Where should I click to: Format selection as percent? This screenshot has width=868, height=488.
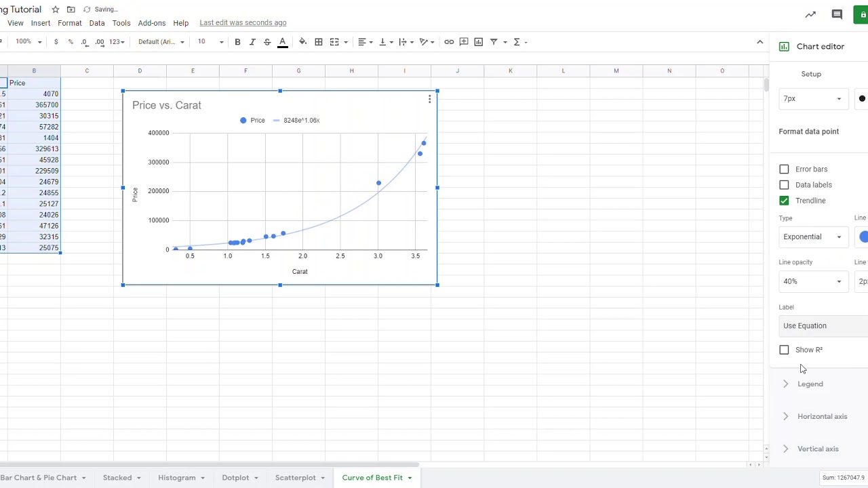[x=71, y=42]
